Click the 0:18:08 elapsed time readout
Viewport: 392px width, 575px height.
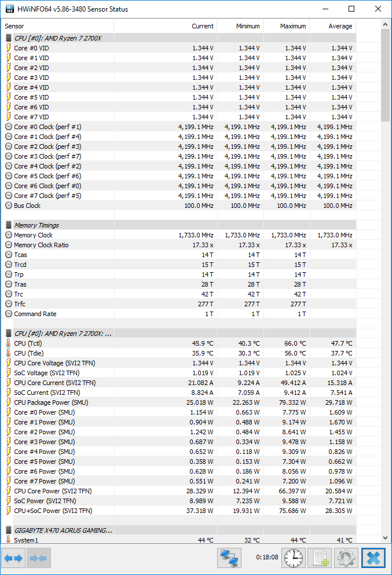267,558
